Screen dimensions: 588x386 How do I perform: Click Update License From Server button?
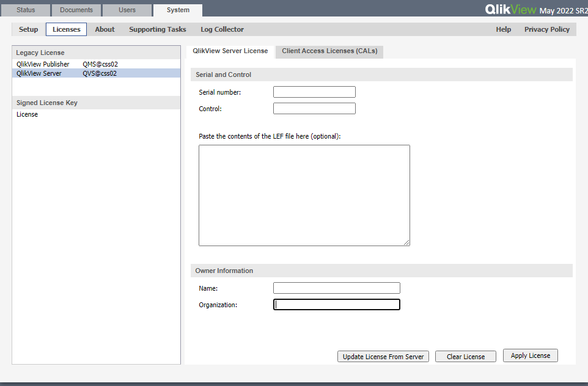point(383,357)
